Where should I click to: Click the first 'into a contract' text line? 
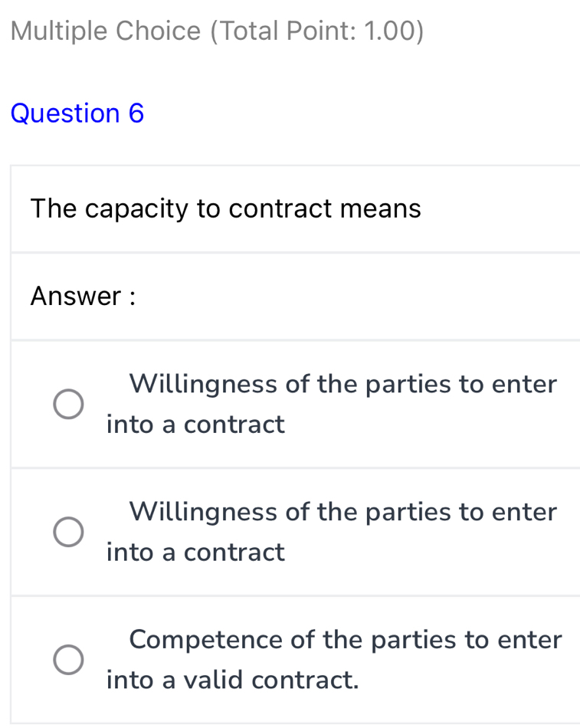[195, 424]
